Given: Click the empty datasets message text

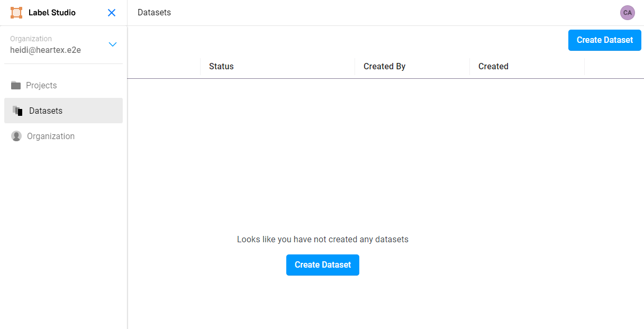Looking at the screenshot, I should tap(322, 239).
